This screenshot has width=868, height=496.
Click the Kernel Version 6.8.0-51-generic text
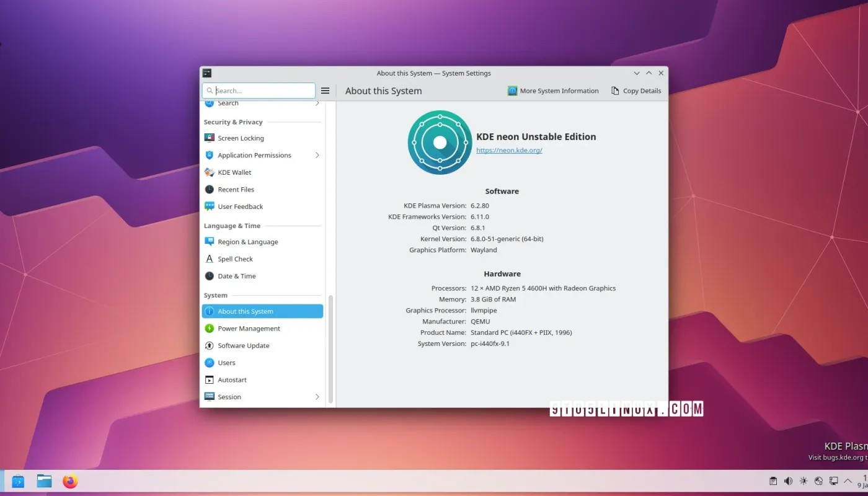tap(507, 239)
